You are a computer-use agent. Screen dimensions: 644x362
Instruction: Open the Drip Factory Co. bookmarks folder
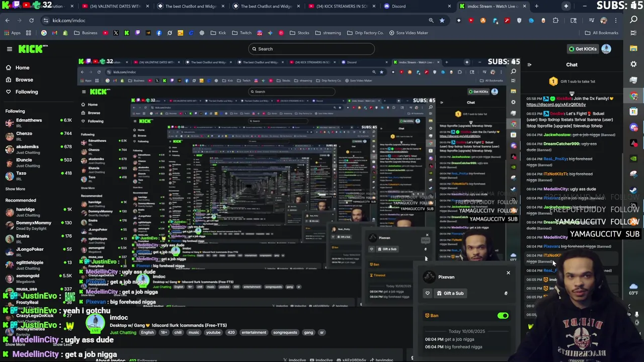(365, 33)
